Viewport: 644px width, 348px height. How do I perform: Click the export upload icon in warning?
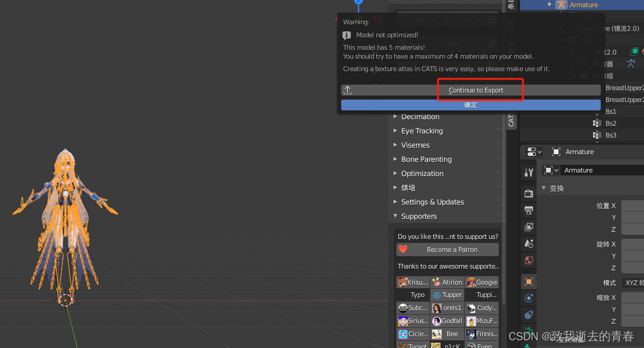tap(347, 90)
